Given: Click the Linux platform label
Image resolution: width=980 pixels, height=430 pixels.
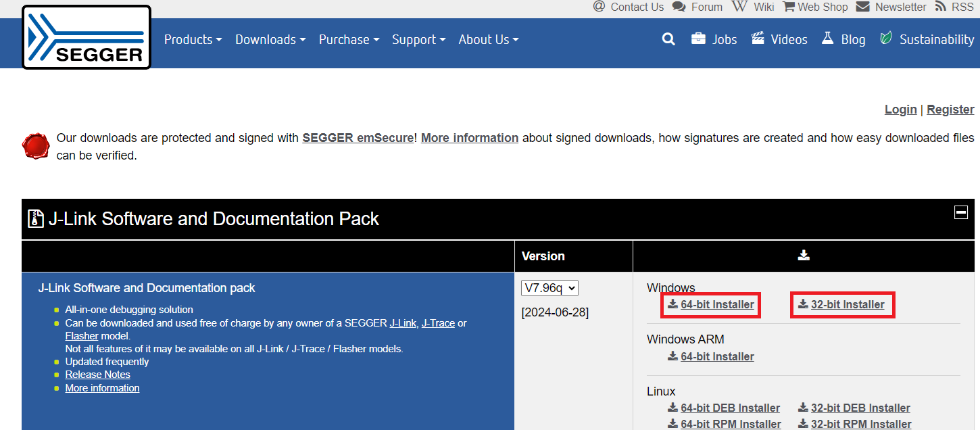Looking at the screenshot, I should pos(661,391).
